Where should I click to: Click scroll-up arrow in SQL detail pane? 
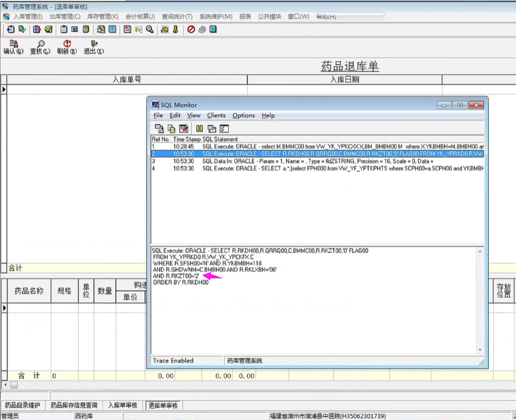tap(480, 251)
